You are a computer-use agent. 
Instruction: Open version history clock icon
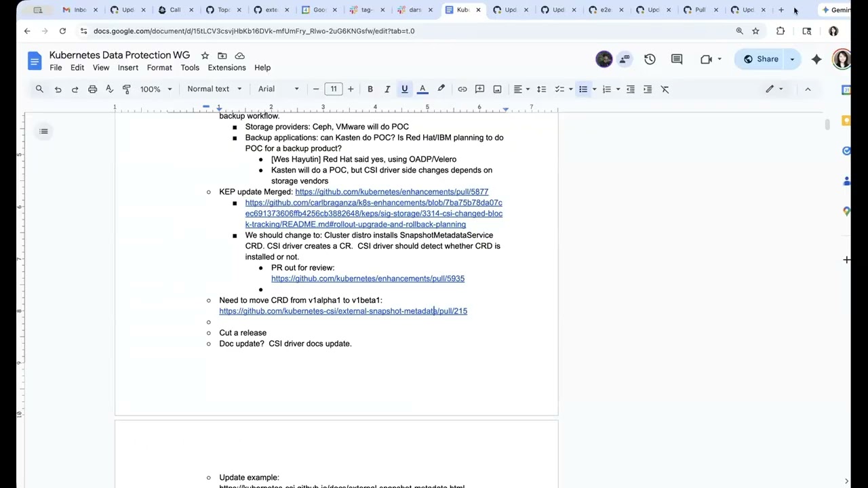click(x=650, y=59)
